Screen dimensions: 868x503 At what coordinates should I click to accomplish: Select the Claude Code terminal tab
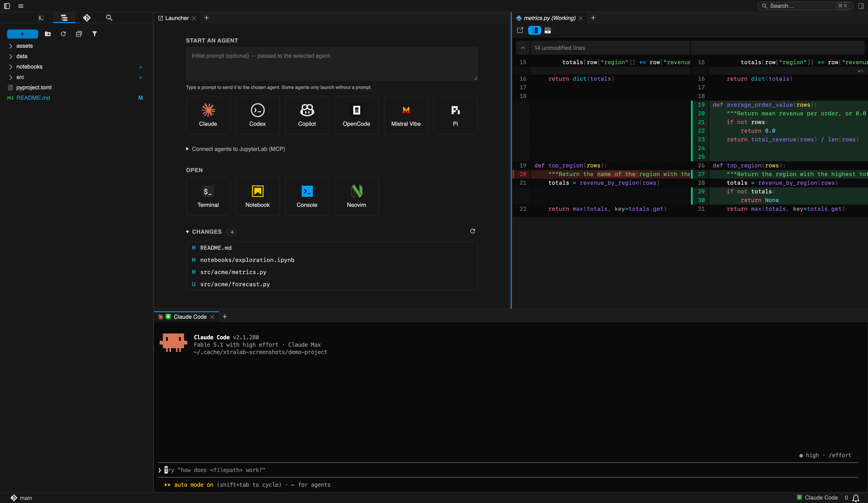pyautogui.click(x=186, y=317)
